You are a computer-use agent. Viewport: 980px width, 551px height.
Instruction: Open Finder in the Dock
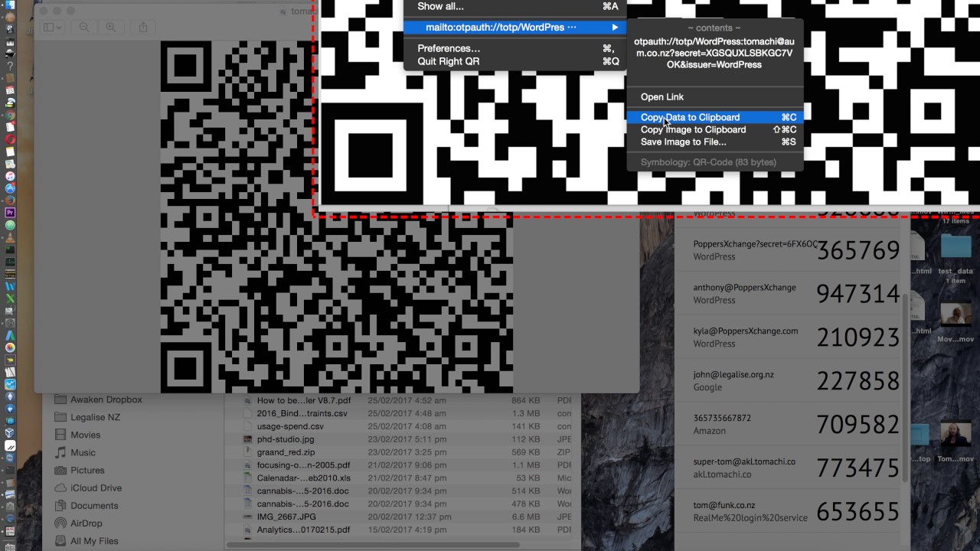click(x=11, y=5)
